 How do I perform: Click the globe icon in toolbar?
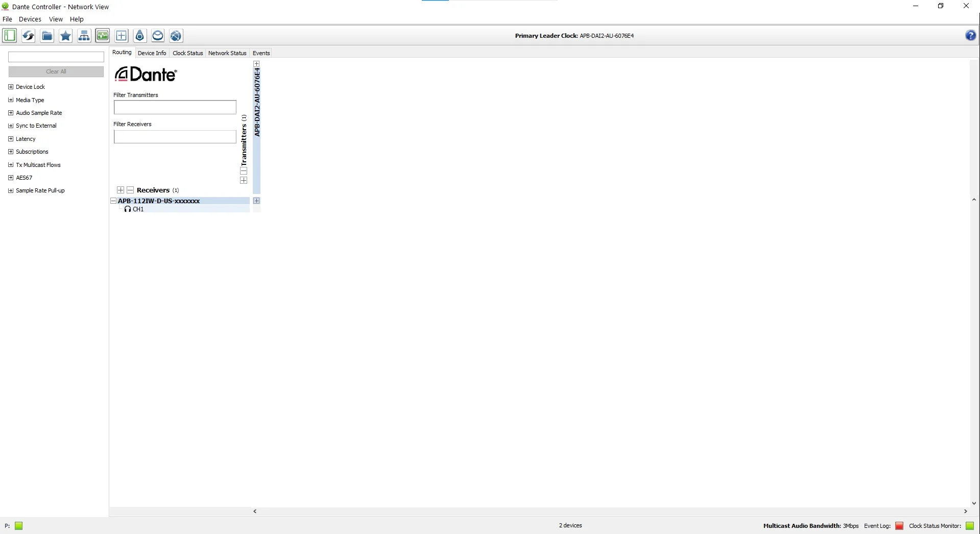point(176,36)
